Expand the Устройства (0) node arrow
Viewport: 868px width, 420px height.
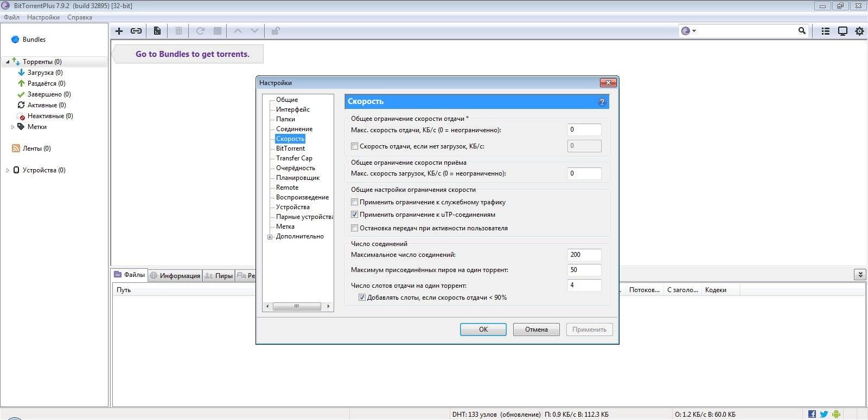coord(8,170)
